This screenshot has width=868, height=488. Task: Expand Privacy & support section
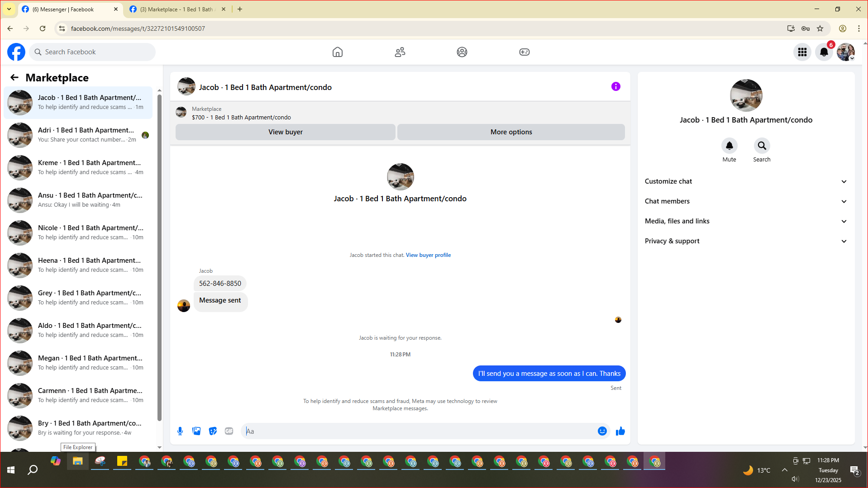(746, 241)
